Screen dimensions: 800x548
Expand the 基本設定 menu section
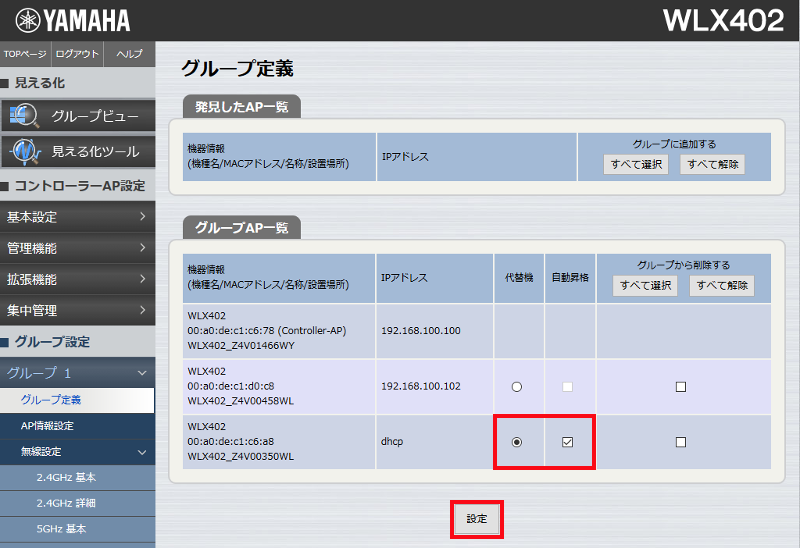click(77, 217)
